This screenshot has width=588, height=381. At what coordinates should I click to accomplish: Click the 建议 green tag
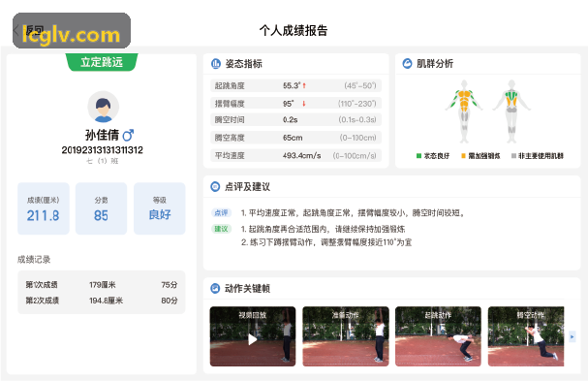pyautogui.click(x=221, y=229)
